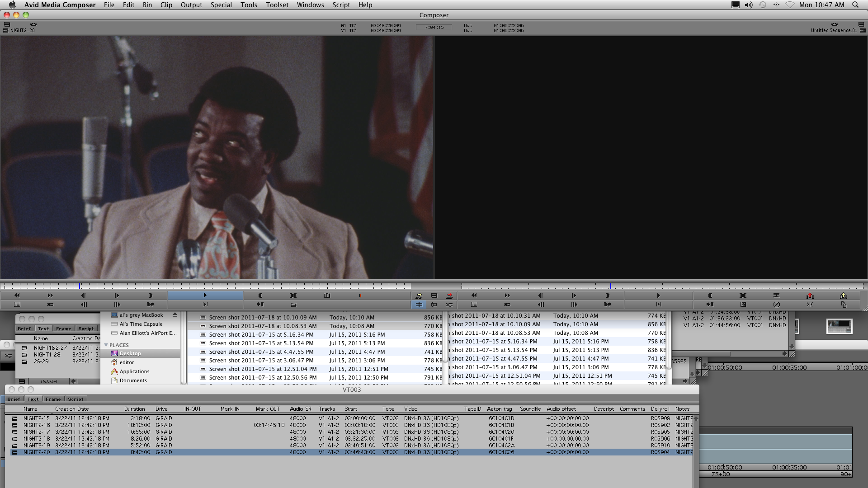Viewport: 868px width, 488px height.
Task: Click the red Add Locator button
Action: click(x=360, y=296)
